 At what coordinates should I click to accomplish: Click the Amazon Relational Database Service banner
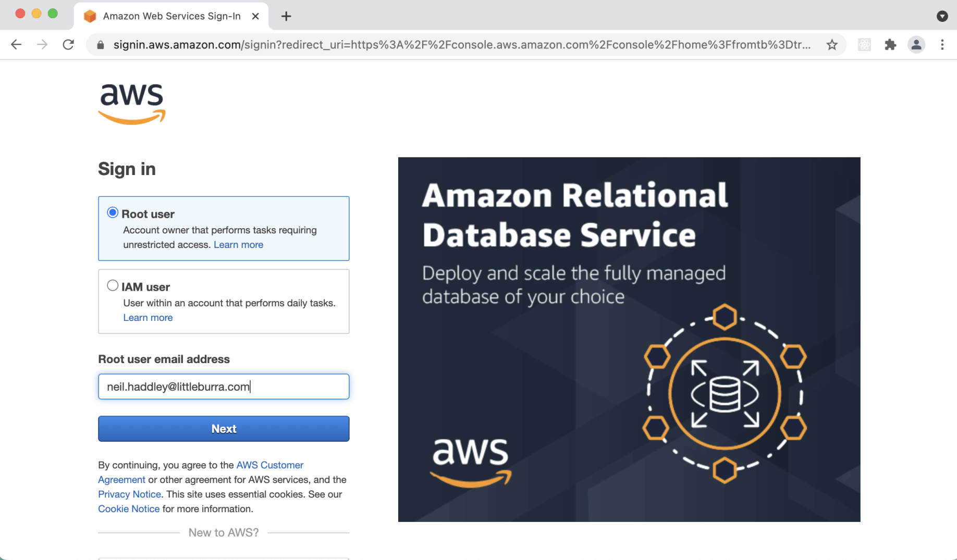(629, 339)
